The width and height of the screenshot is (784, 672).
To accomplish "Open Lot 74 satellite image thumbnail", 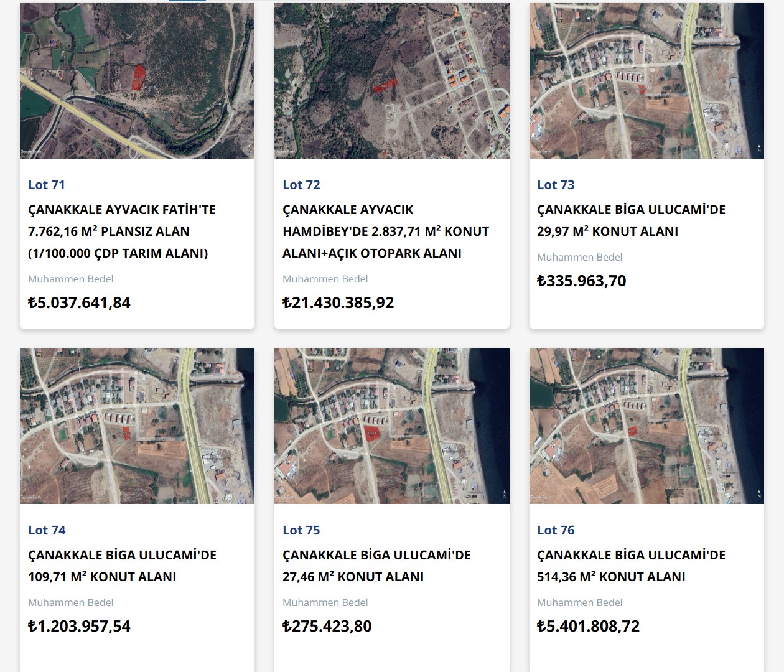I will (137, 426).
